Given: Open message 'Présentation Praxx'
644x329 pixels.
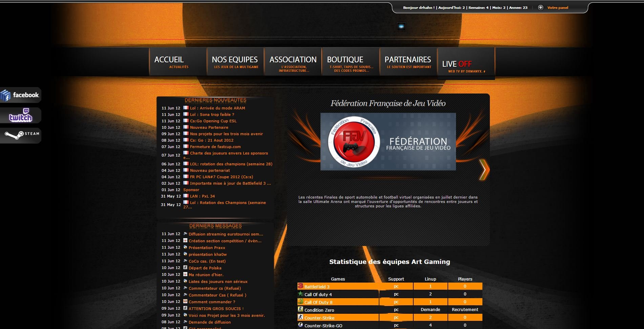Looking at the screenshot, I should [x=207, y=248].
